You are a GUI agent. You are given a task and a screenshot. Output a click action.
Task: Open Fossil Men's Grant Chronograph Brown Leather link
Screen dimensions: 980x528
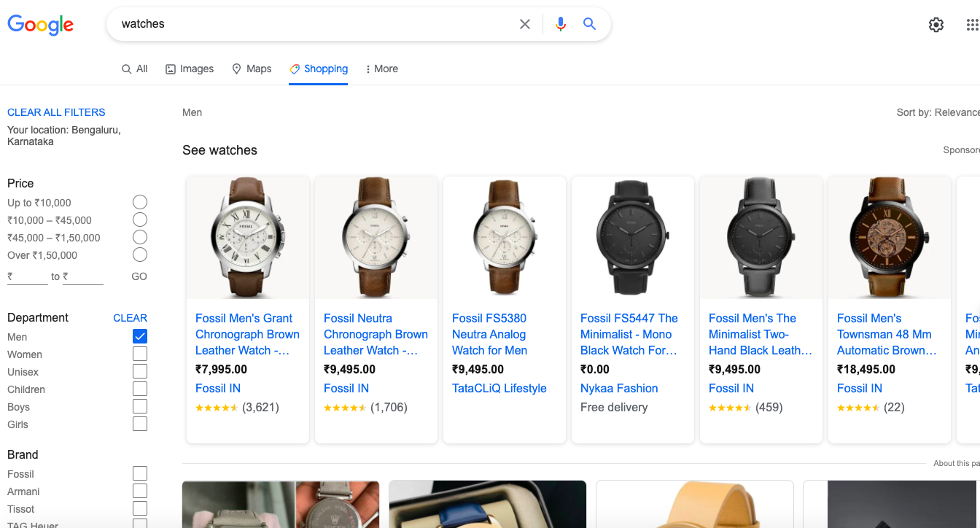click(x=247, y=334)
